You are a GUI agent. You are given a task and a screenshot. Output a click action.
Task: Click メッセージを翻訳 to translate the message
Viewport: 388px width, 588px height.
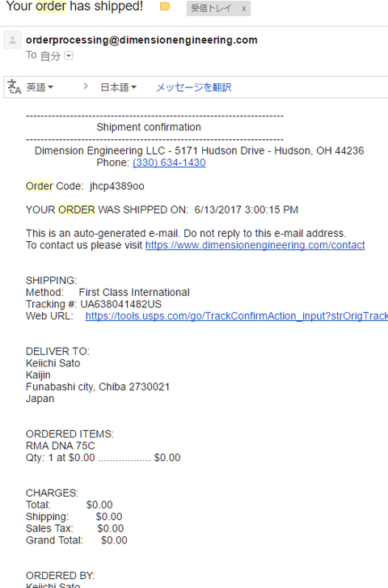pyautogui.click(x=193, y=87)
